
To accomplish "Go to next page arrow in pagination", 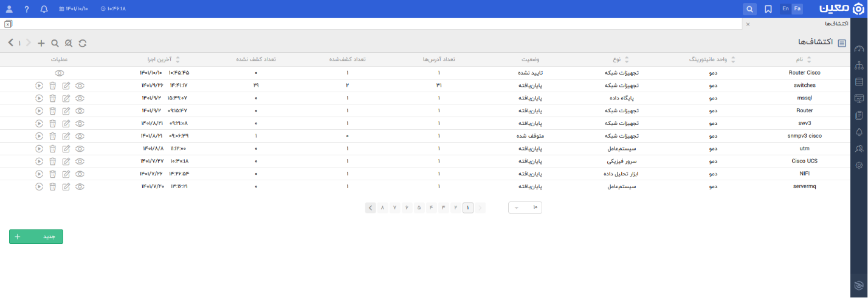I will (371, 208).
